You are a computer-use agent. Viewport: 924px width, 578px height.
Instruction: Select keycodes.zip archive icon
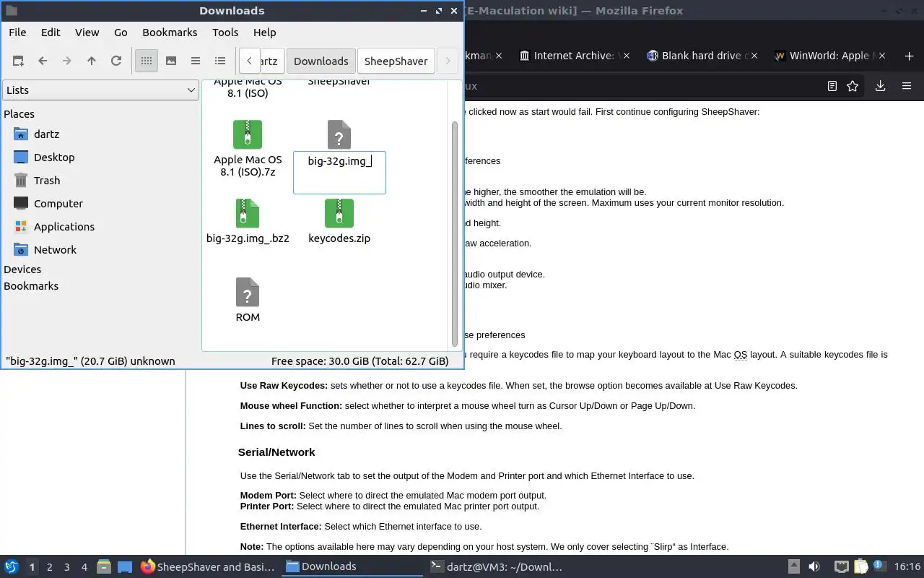click(x=339, y=213)
